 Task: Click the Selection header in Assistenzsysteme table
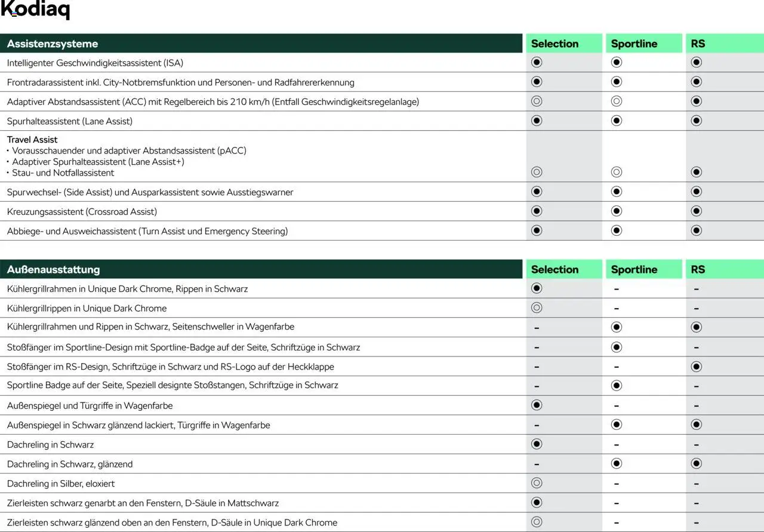[554, 44]
